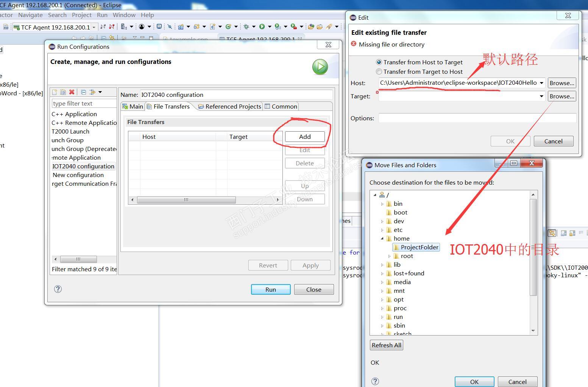
Task: Switch to the Main tab
Action: (x=133, y=106)
